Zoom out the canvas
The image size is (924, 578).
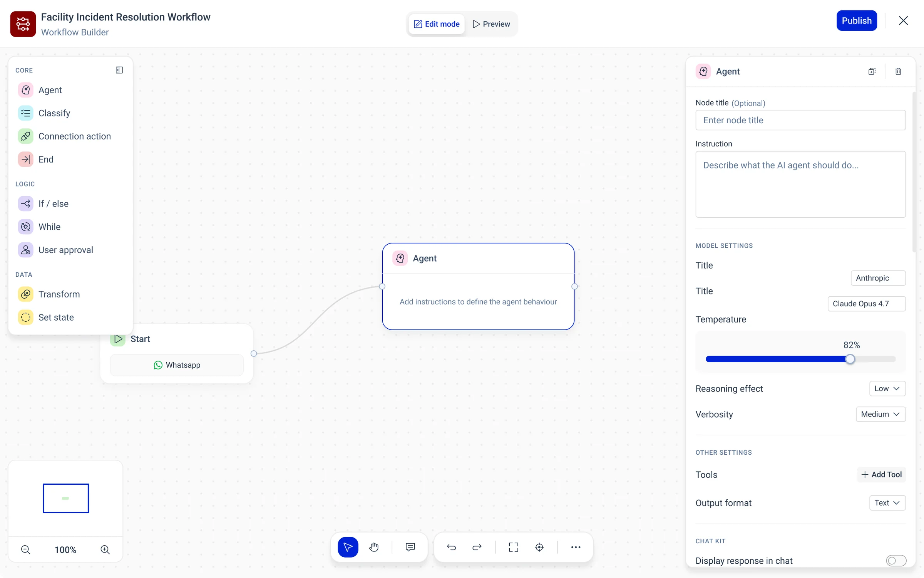click(26, 550)
